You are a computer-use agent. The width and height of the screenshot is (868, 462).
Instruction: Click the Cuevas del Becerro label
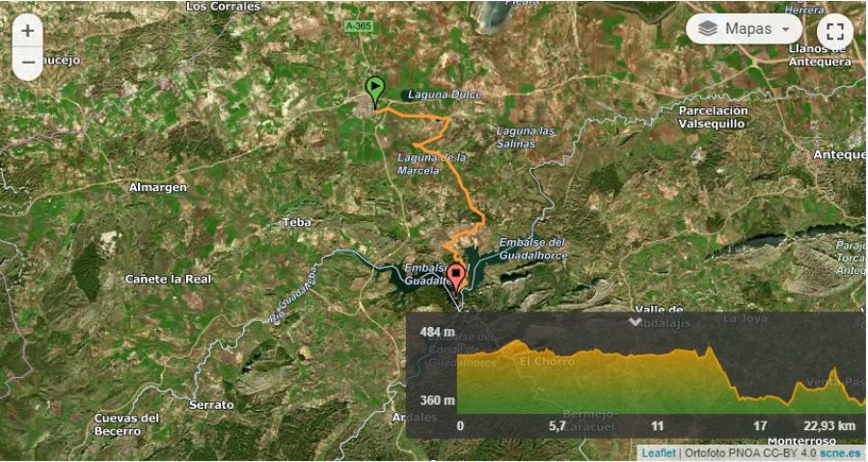coord(126,424)
